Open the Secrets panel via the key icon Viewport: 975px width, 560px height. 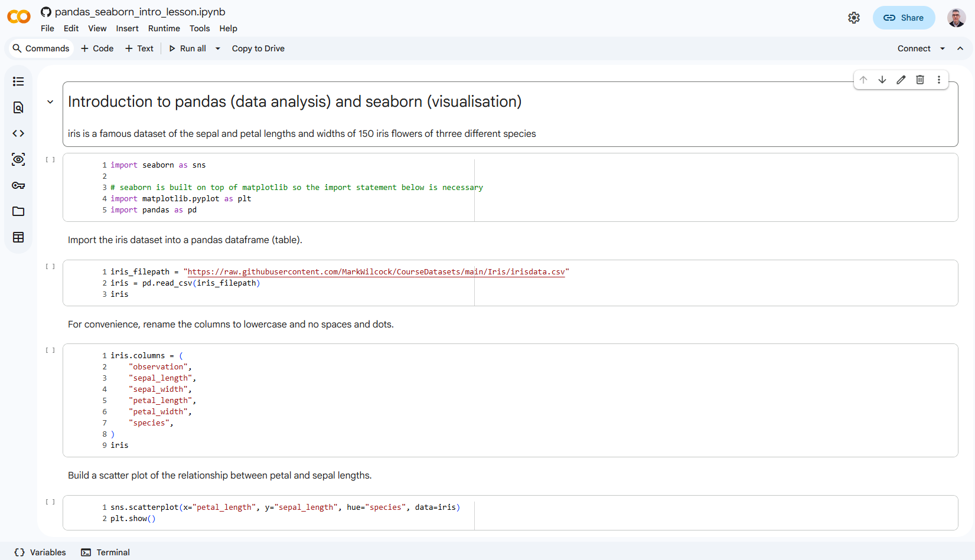tap(18, 185)
